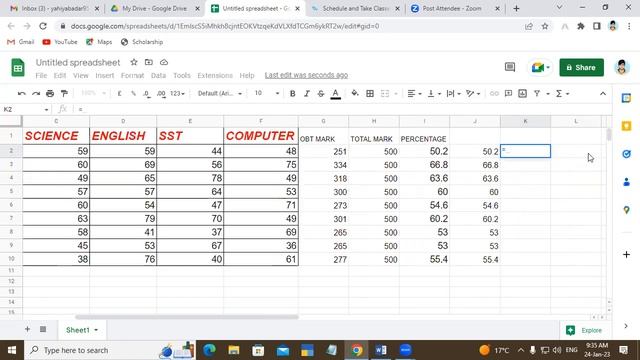The height and width of the screenshot is (360, 640).
Task: Hide the menus with collapse chevron
Action: (602, 93)
